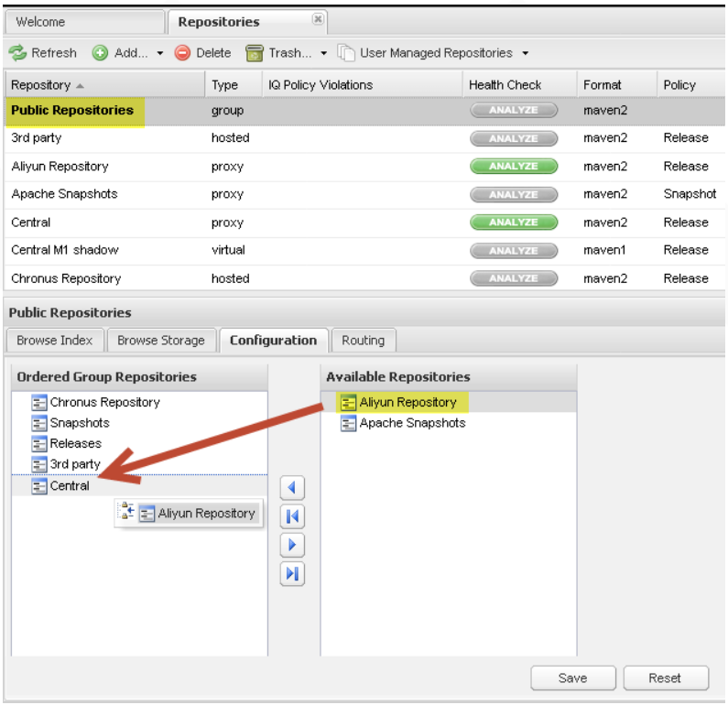Click the red Delete icon
The width and height of the screenshot is (728, 705).
click(182, 53)
